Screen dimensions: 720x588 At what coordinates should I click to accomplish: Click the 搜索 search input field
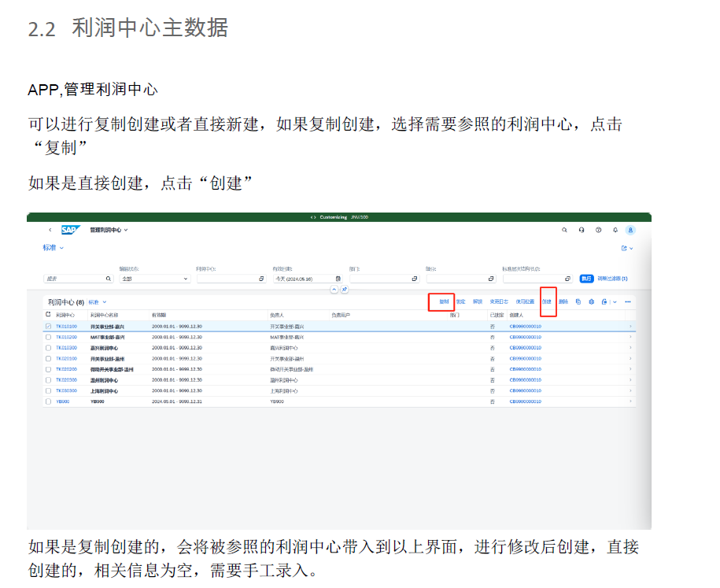click(x=74, y=279)
